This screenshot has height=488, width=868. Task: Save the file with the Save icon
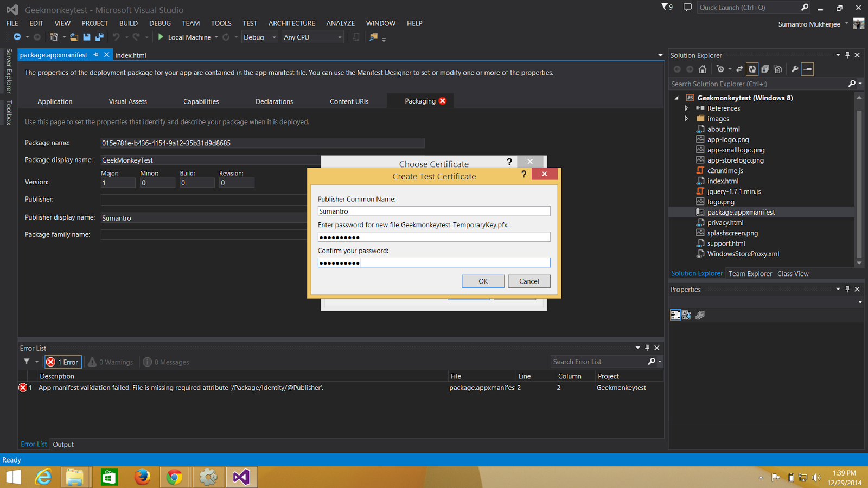(x=87, y=37)
